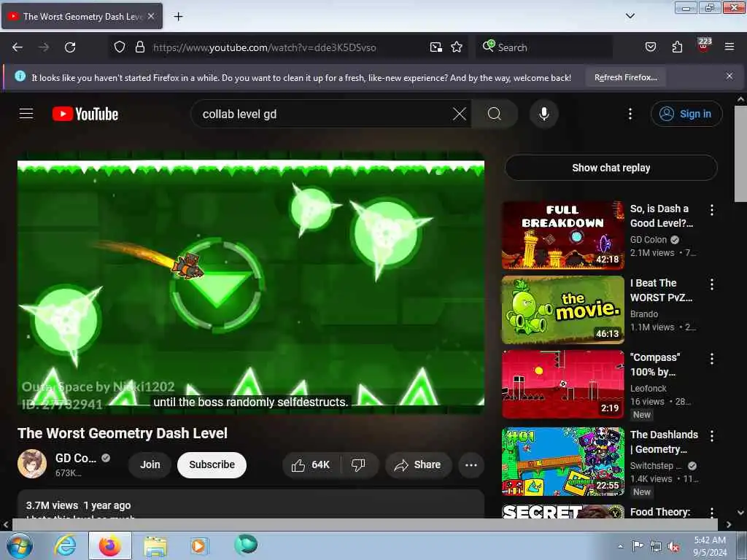Screen dimensions: 747x560
Task: Click the picture-in-picture icon in address bar
Action: pos(436,47)
